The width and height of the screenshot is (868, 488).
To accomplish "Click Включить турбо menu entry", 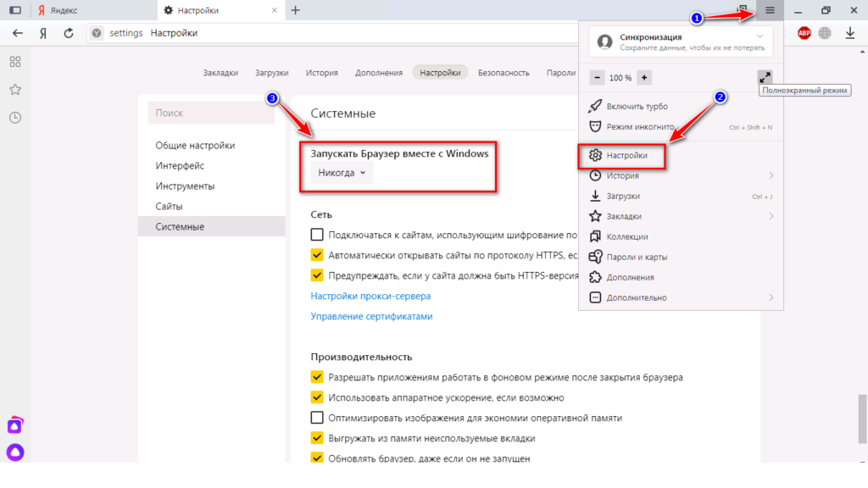I will click(x=681, y=106).
